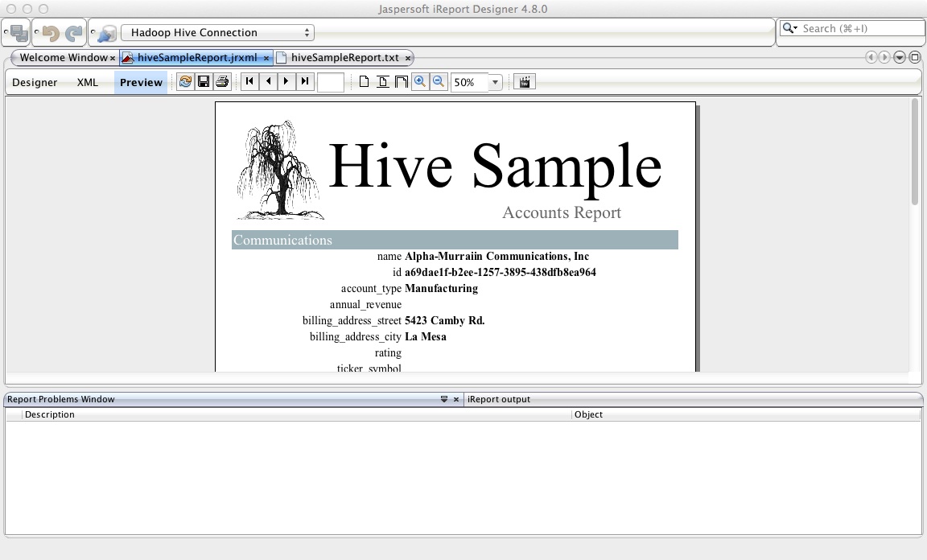Click the 5423 Camby Rd. street value

444,320
